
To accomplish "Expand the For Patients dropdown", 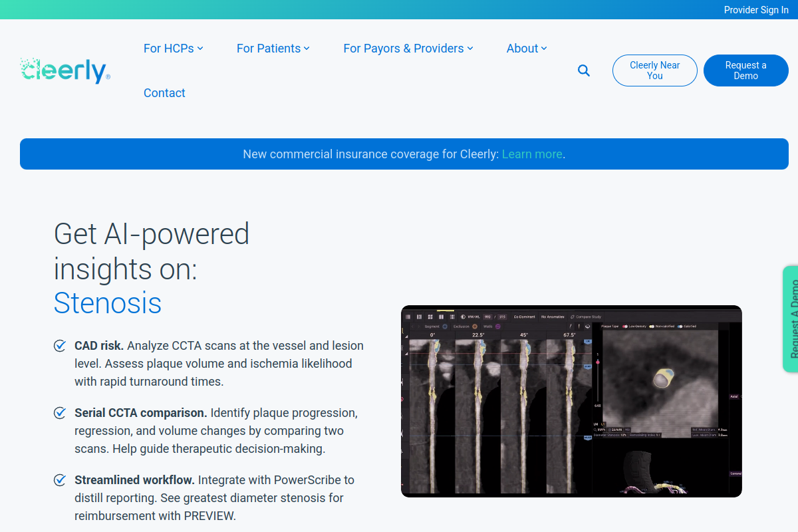I will pos(273,49).
